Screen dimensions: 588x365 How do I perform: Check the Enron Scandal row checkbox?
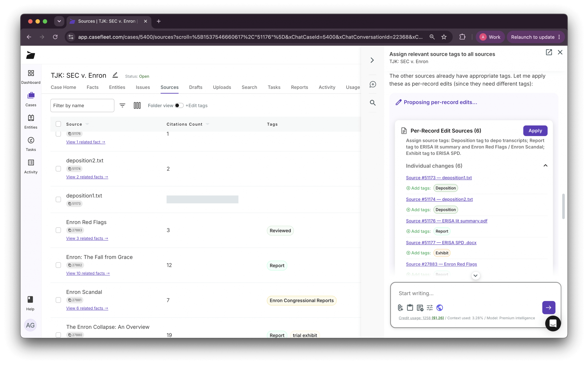(58, 300)
